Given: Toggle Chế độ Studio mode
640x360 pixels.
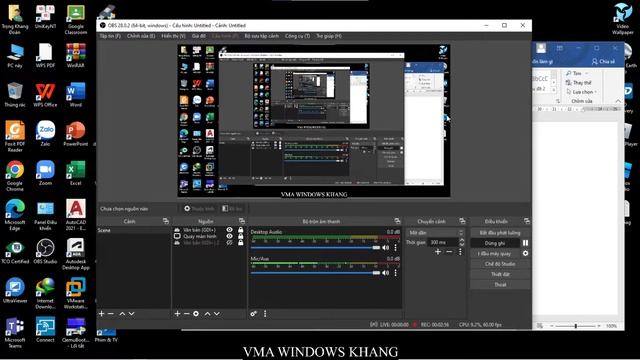Looking at the screenshot, I should pos(500,264).
